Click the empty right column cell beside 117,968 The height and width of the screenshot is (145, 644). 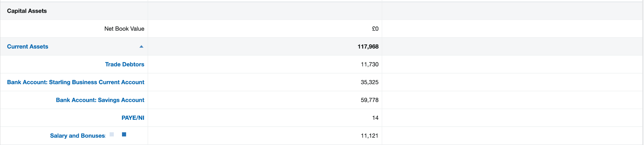coord(512,46)
